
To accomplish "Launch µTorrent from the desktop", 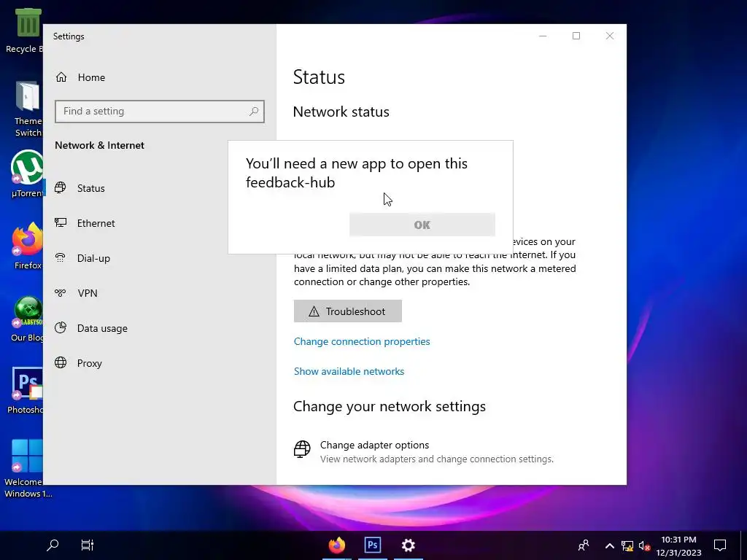I will click(x=26, y=174).
